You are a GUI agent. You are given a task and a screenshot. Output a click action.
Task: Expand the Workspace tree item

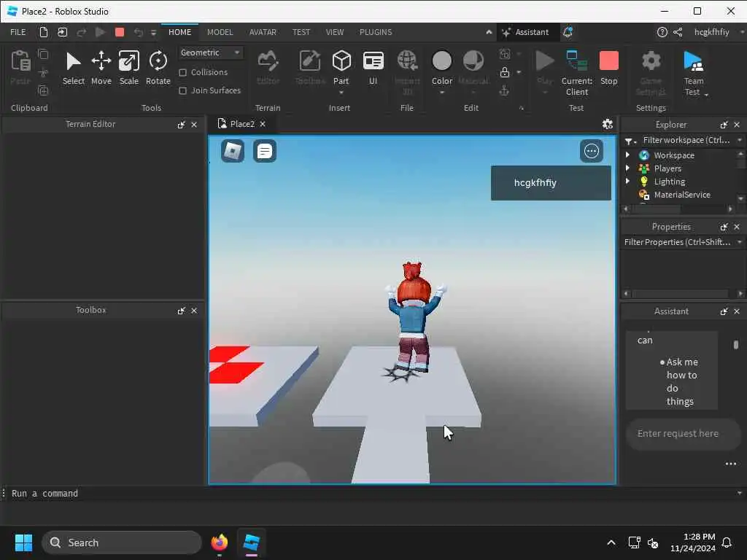(627, 155)
